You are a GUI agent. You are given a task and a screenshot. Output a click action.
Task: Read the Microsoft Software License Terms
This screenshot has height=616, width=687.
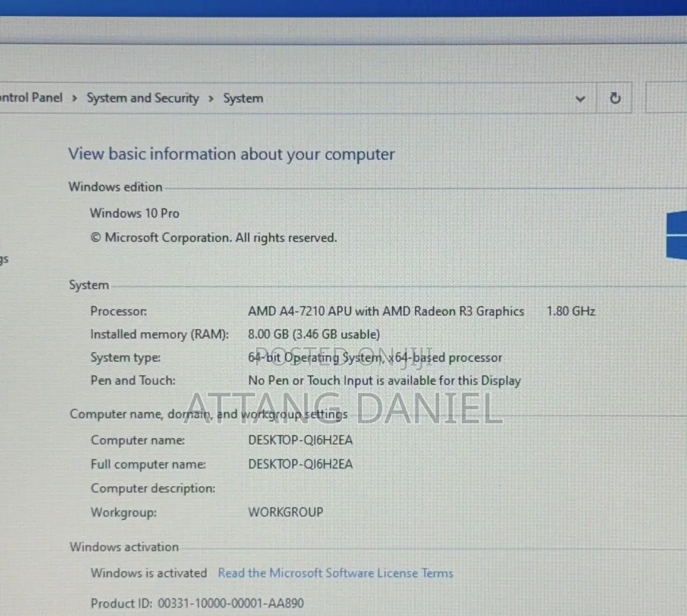pyautogui.click(x=335, y=573)
